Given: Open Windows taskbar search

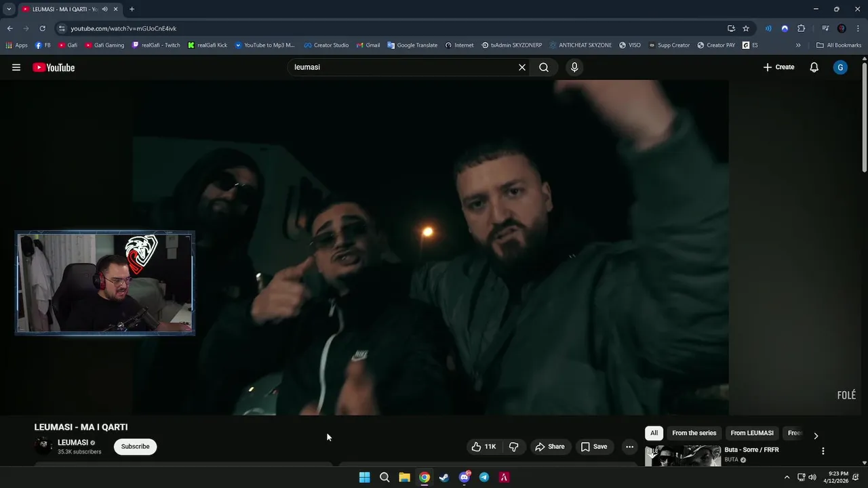Looking at the screenshot, I should [384, 477].
